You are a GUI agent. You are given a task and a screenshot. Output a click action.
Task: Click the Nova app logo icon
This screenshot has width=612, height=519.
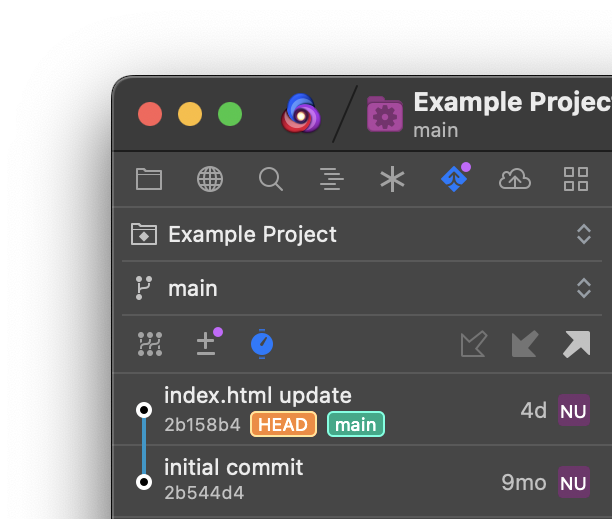pos(301,114)
